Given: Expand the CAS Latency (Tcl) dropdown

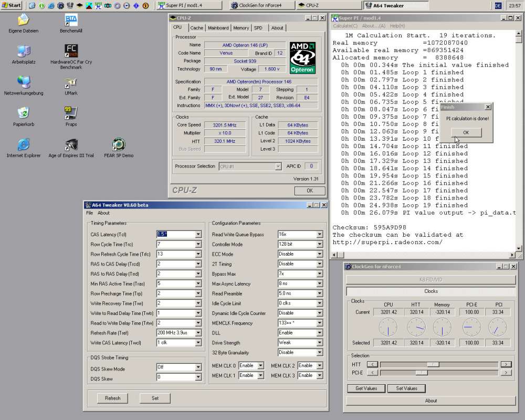Looking at the screenshot, I should point(198,234).
